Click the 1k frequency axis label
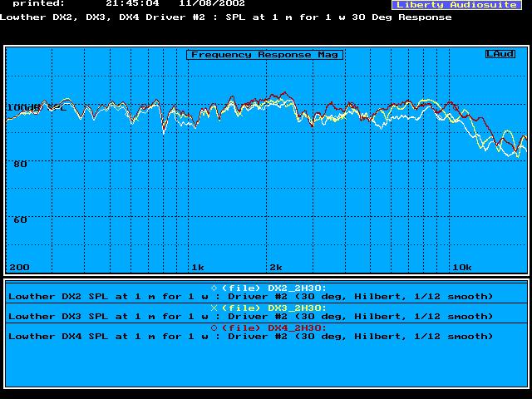Screen dimensions: 532x399 pos(198,268)
